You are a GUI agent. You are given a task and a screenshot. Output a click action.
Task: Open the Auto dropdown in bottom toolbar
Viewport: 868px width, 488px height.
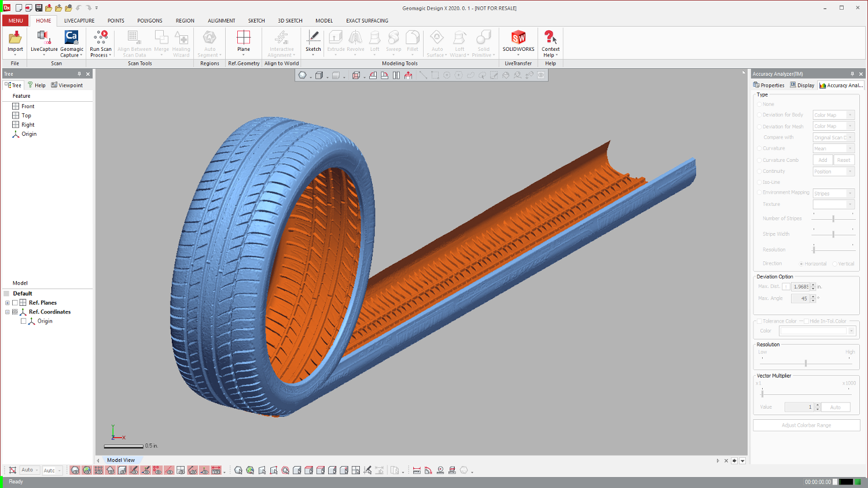(x=30, y=470)
